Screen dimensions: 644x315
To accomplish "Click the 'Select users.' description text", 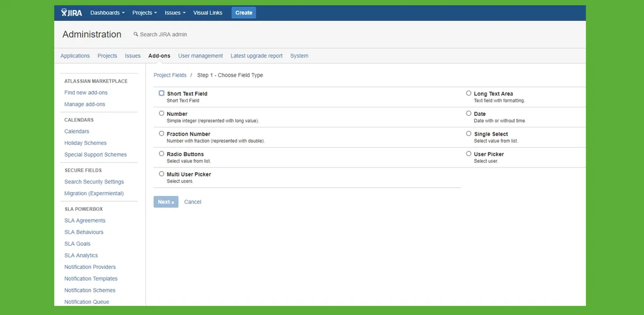I will coord(180,181).
